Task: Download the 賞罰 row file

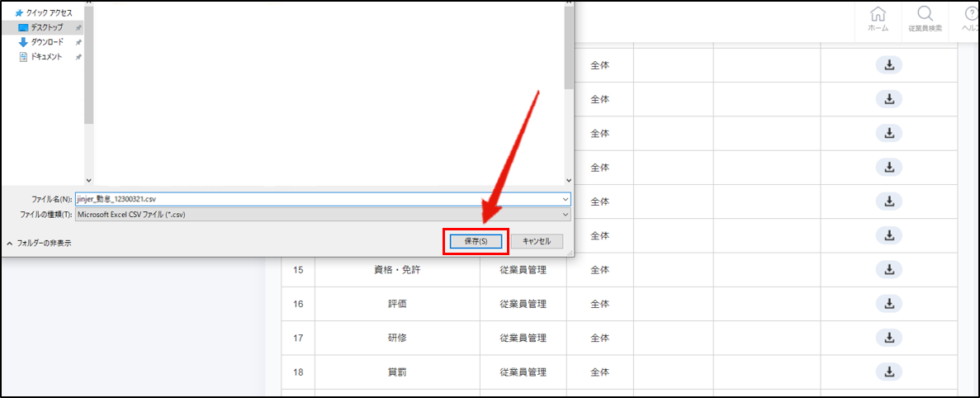Action: pyautogui.click(x=888, y=372)
